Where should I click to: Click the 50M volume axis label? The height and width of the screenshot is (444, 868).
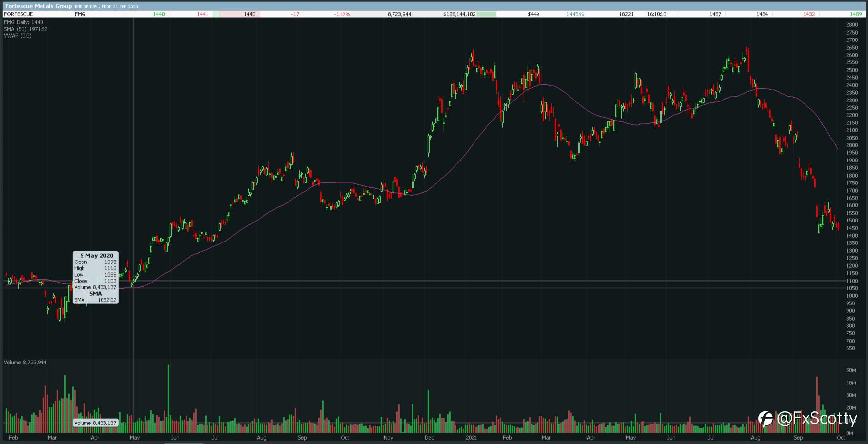coord(851,370)
